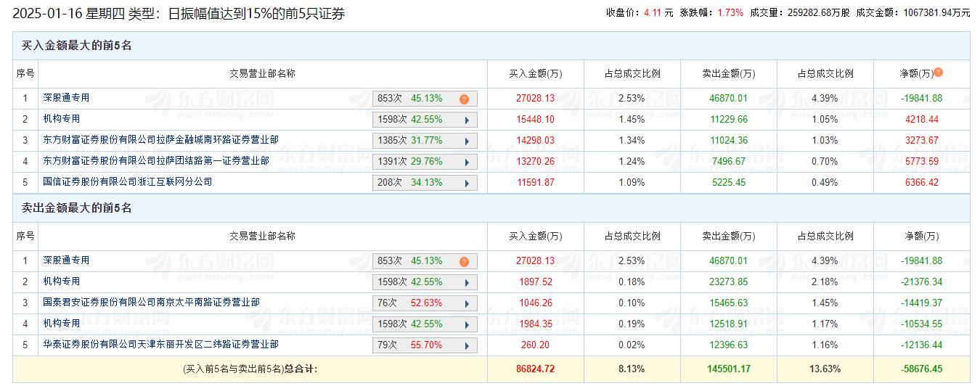The image size is (980, 386).
Task: Click arrow icon for 机构专用 in buy table
Action: (x=466, y=120)
